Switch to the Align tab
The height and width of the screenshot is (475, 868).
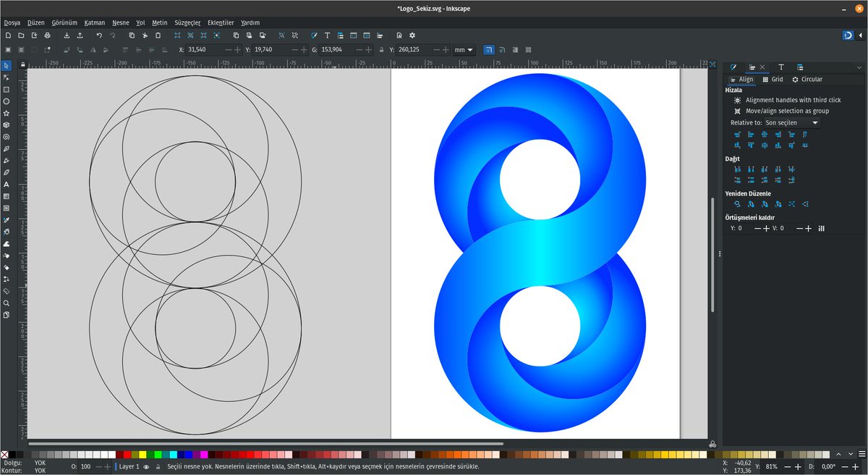[x=741, y=80]
